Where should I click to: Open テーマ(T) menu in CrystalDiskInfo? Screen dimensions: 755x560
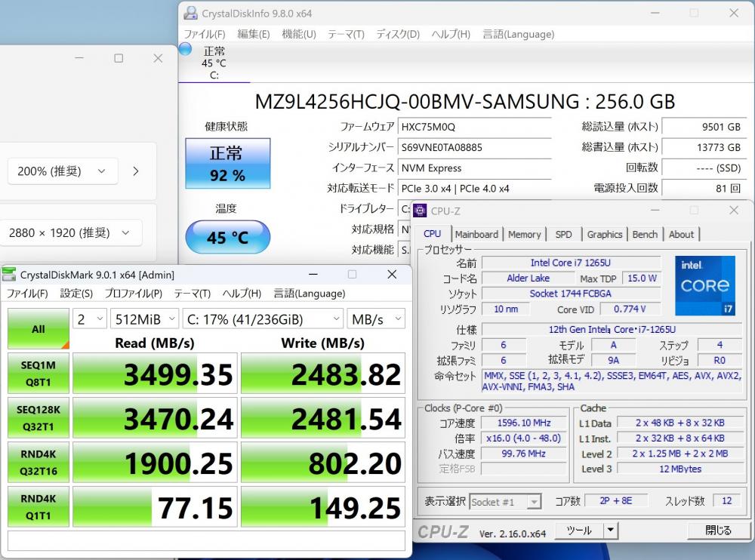[x=346, y=34]
